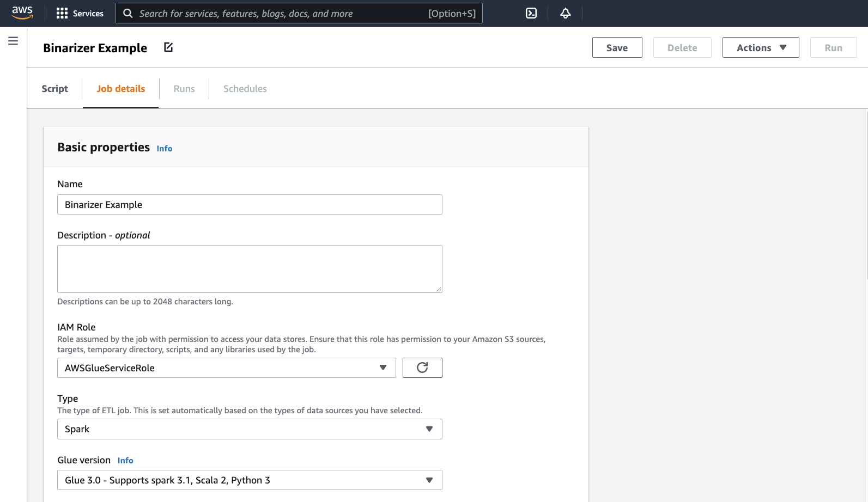Focus the Name input field
This screenshot has width=868, height=502.
(x=250, y=205)
